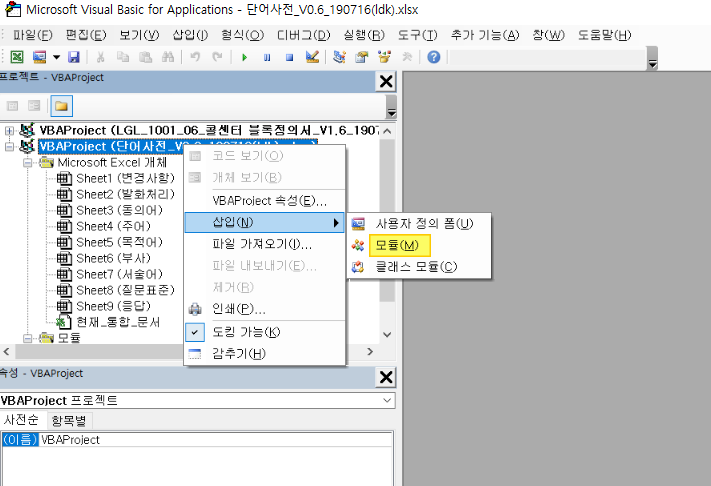Open Properties Window toolbar icon
This screenshot has height=486, width=711.
362,57
